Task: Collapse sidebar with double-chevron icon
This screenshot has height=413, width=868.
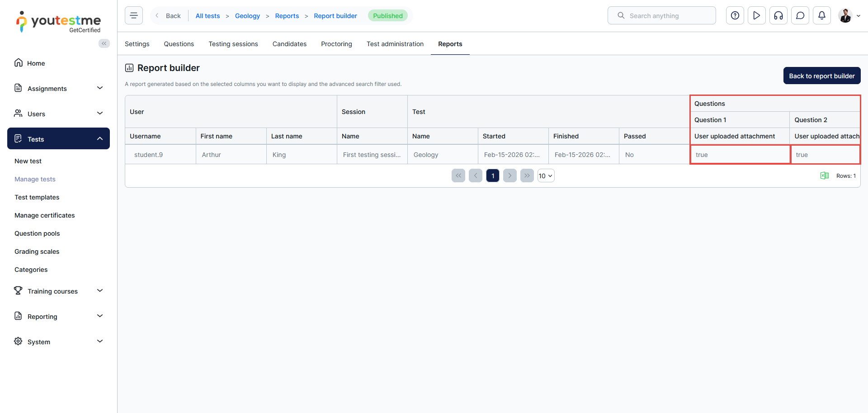Action: pyautogui.click(x=104, y=43)
